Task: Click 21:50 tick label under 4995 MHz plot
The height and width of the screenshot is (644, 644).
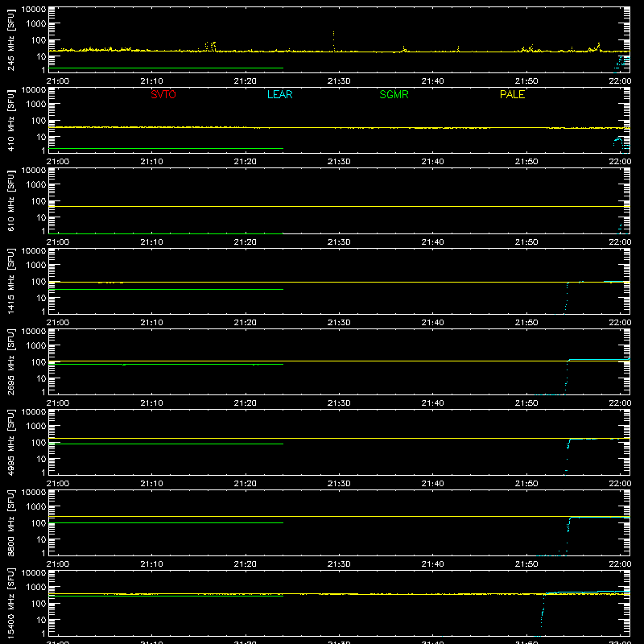Action: (x=526, y=484)
